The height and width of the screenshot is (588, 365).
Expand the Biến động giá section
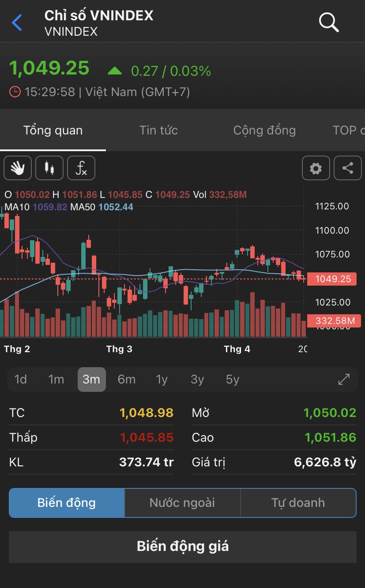click(x=183, y=547)
